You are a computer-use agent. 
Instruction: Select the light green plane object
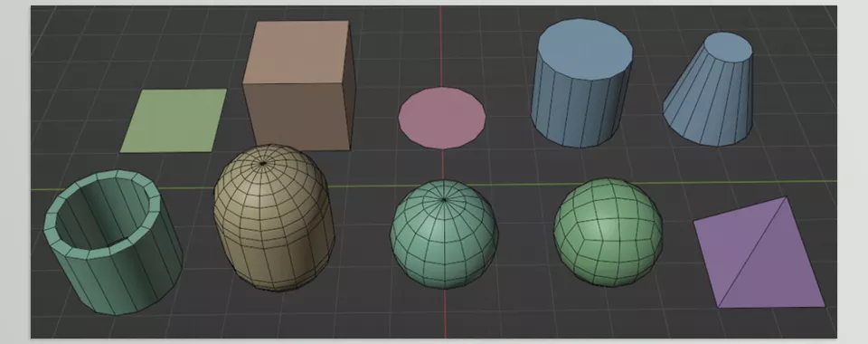point(174,120)
